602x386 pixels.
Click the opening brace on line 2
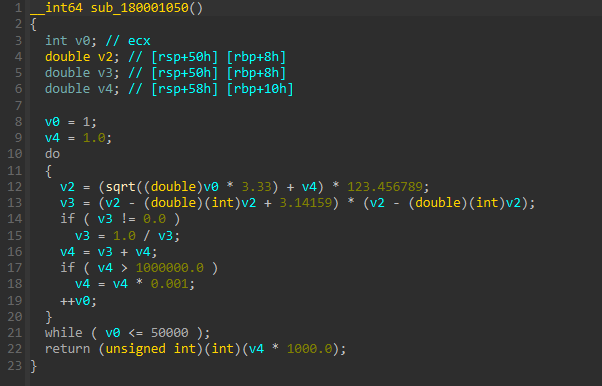coord(33,24)
